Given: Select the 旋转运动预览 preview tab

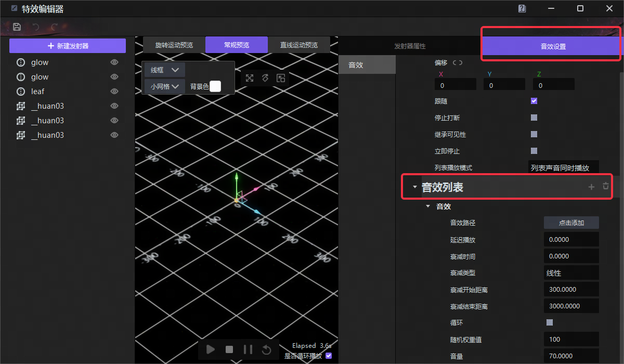Looking at the screenshot, I should click(174, 45).
